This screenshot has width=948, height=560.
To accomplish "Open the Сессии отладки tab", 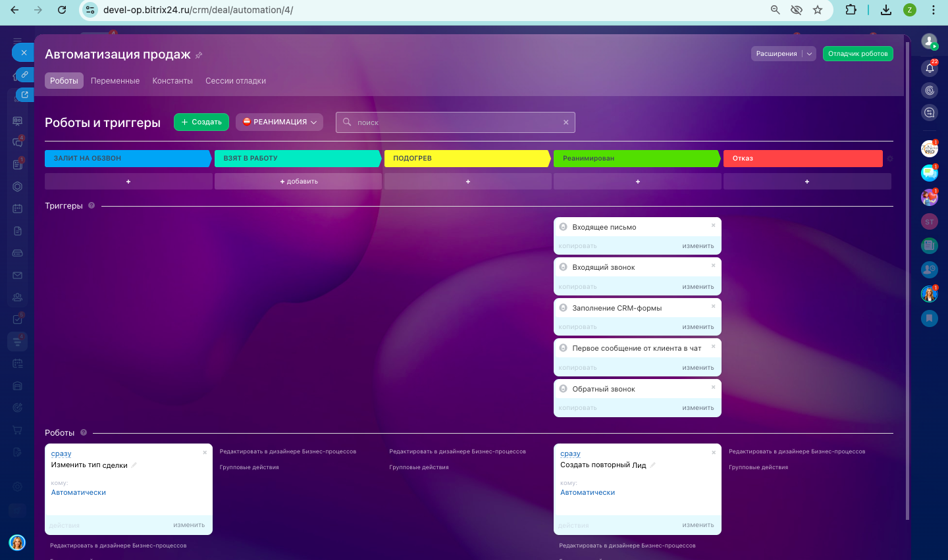I will [236, 81].
